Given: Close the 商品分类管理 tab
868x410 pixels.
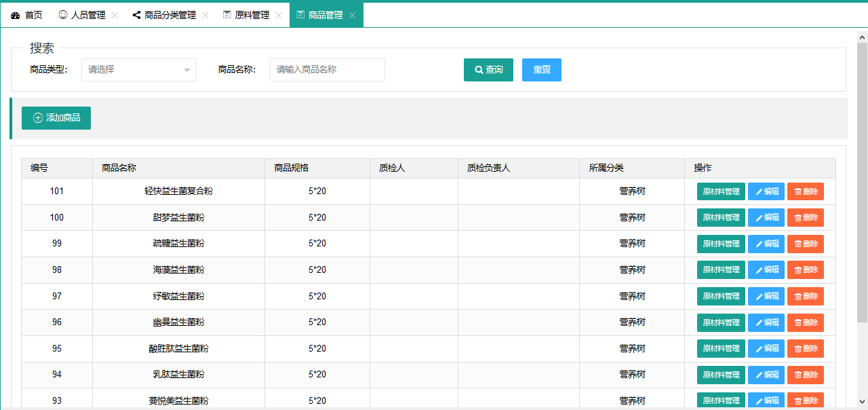Looking at the screenshot, I should pyautogui.click(x=205, y=15).
